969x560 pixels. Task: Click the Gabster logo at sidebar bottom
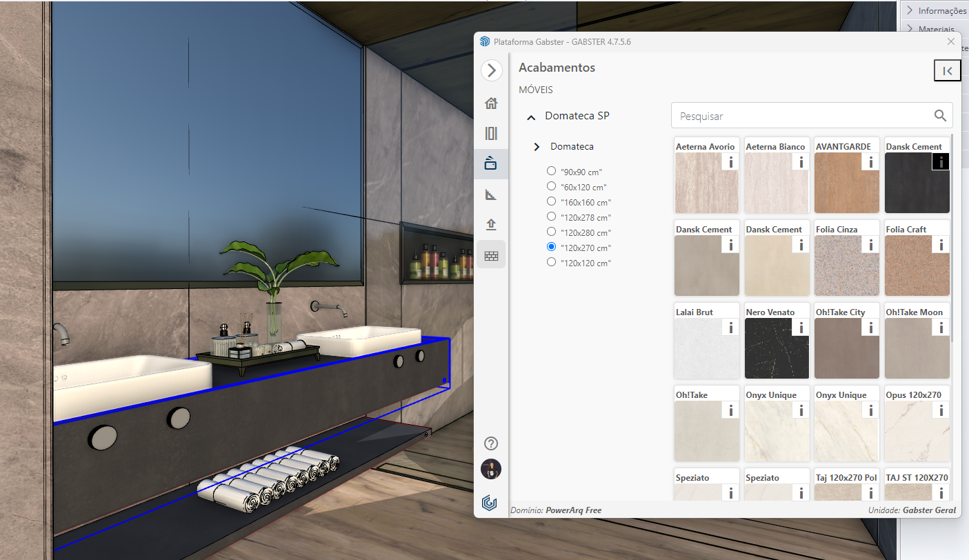coord(491,501)
